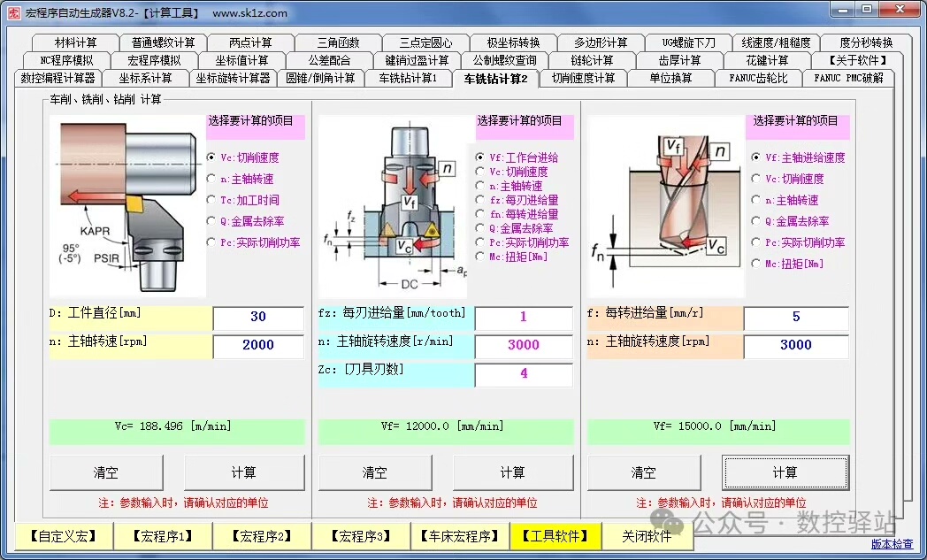Select Pc:实际切削功率 in drilling panel
Screen dimensions: 927x560
(x=798, y=242)
